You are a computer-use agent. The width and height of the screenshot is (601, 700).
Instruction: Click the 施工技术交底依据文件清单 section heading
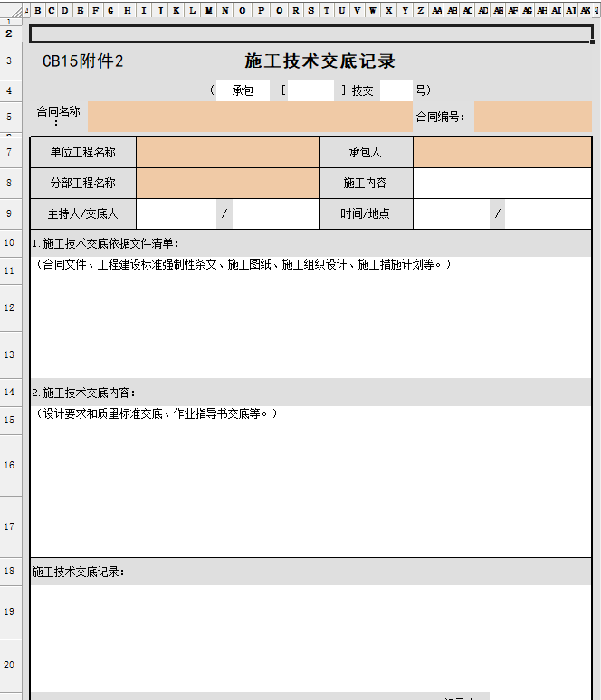106,243
